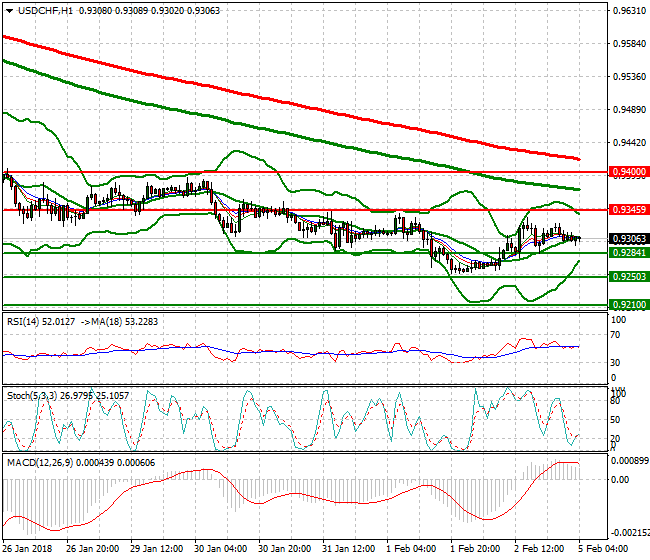Select the Stochastic scale value 50

[x=616, y=420]
